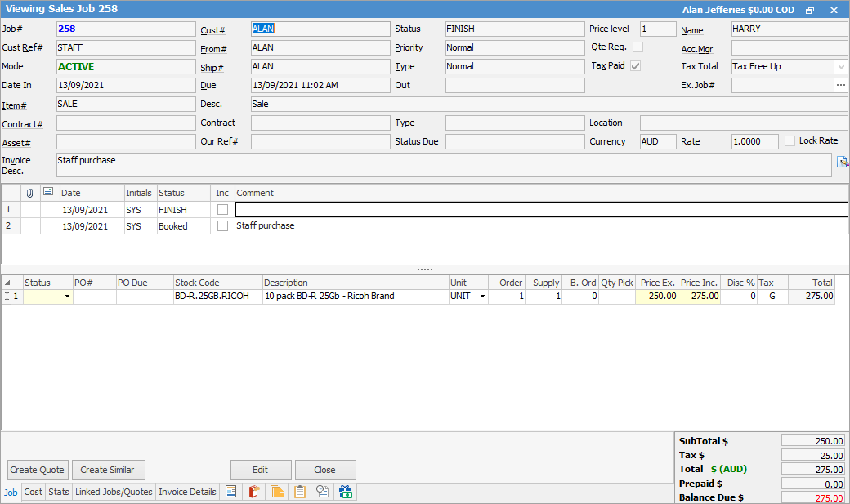Image resolution: width=850 pixels, height=504 pixels.
Task: Open the Unit dropdown for the stock line
Action: (x=482, y=297)
